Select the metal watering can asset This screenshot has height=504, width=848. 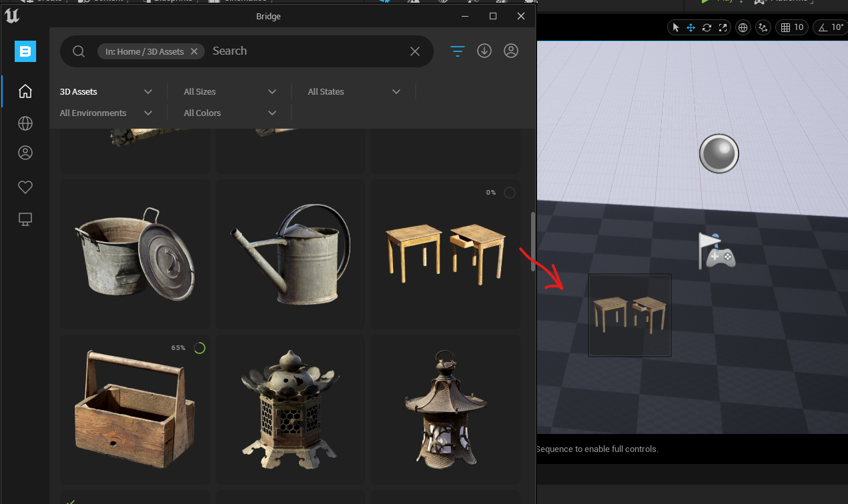[290, 254]
